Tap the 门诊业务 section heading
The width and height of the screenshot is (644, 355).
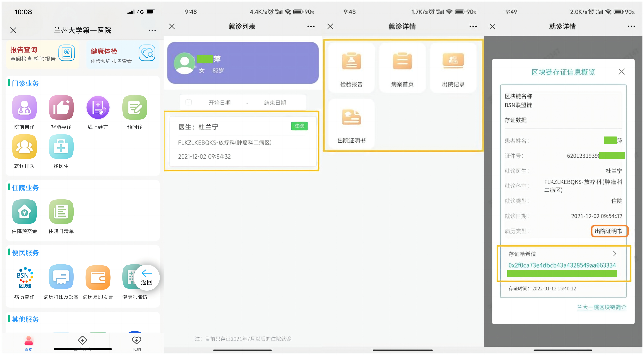[25, 83]
